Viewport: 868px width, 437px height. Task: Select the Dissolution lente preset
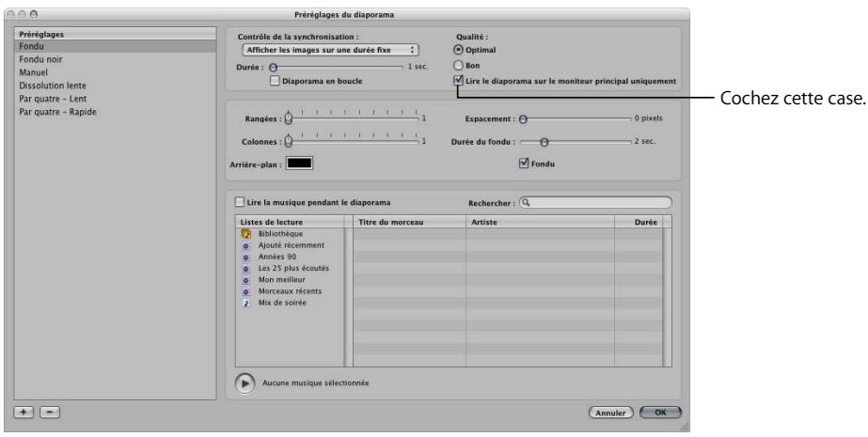coord(115,86)
